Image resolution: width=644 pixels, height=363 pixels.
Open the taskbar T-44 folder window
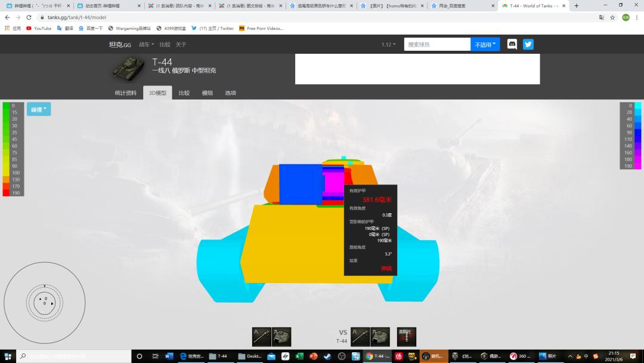[x=218, y=356]
